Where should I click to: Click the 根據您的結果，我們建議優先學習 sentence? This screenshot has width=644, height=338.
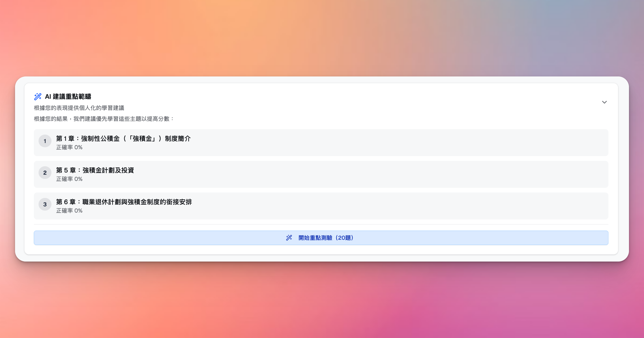[x=104, y=119]
